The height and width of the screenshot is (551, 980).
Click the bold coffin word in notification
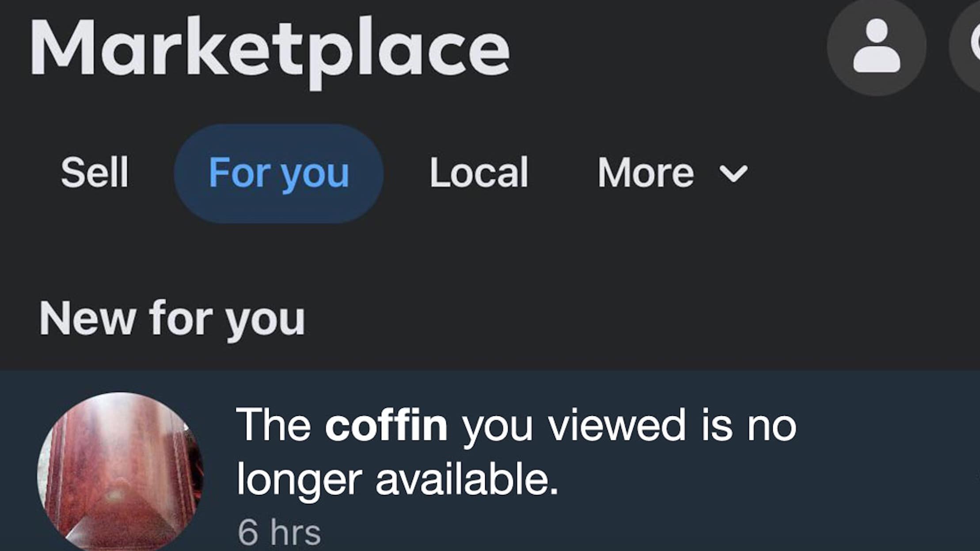coord(386,425)
